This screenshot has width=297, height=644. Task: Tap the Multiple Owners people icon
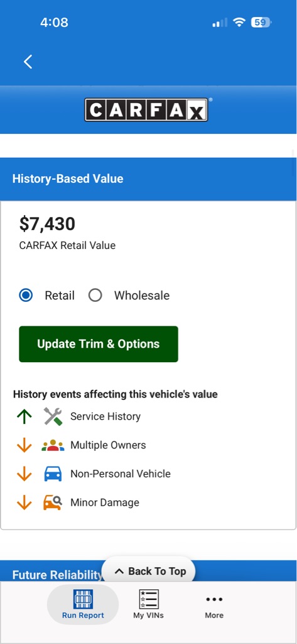tap(53, 445)
